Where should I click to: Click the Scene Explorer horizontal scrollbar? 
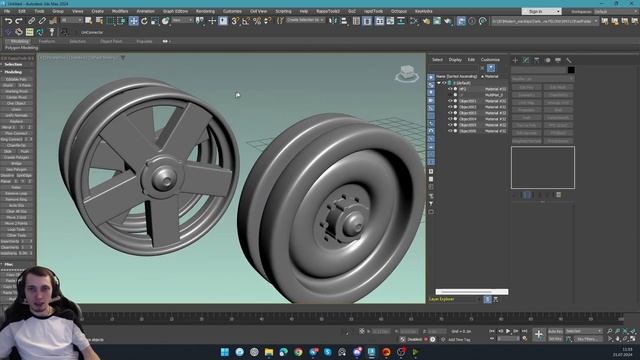tap(471, 292)
